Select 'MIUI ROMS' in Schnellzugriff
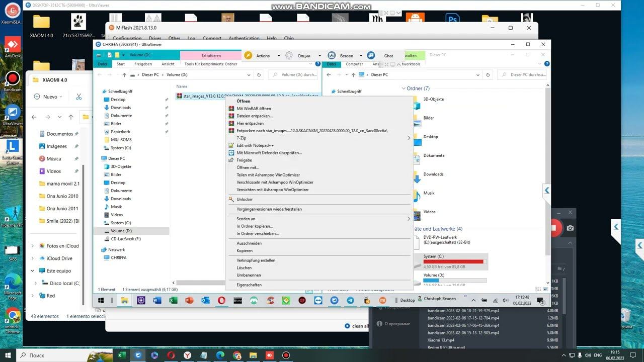644x362 pixels. [x=121, y=140]
